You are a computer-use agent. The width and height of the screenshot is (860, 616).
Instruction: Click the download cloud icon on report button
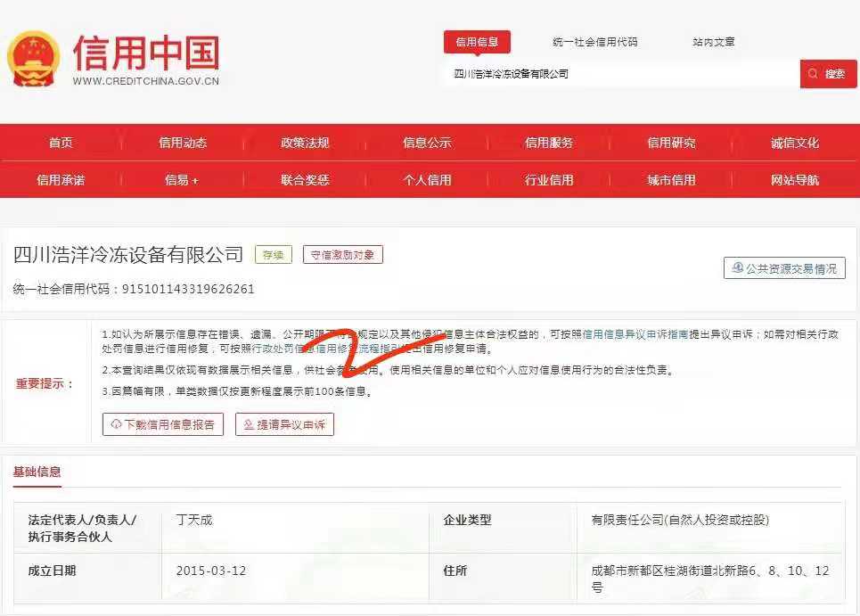[x=116, y=424]
